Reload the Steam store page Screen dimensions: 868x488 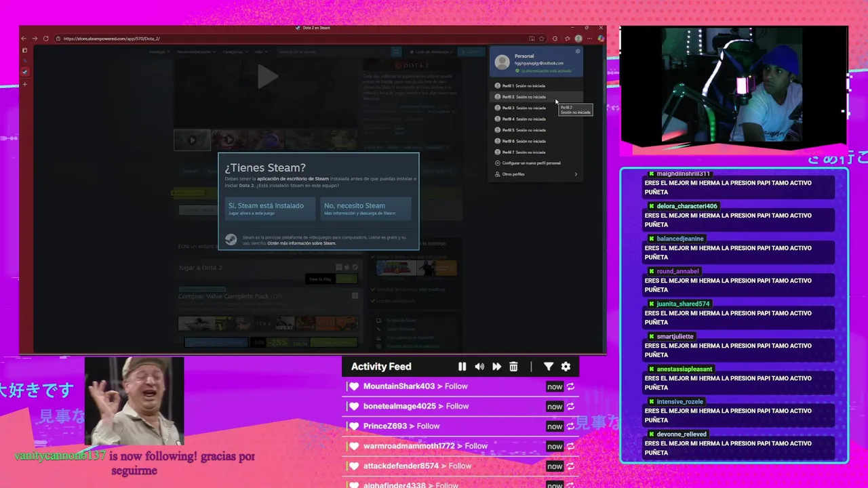tap(45, 39)
